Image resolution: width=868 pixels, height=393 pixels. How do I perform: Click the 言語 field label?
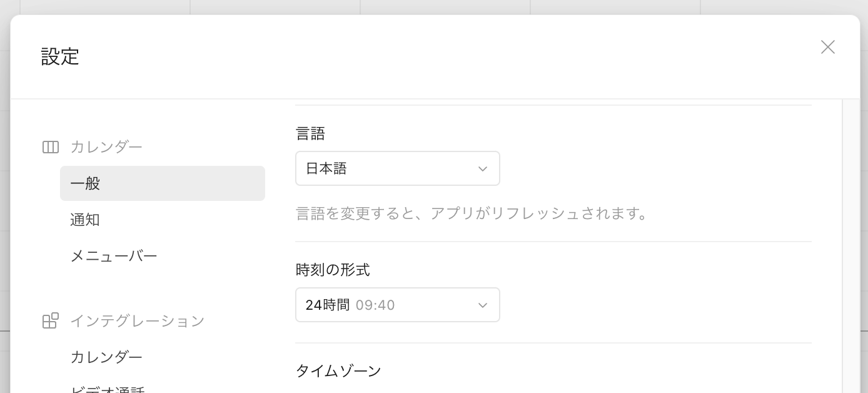pyautogui.click(x=310, y=133)
